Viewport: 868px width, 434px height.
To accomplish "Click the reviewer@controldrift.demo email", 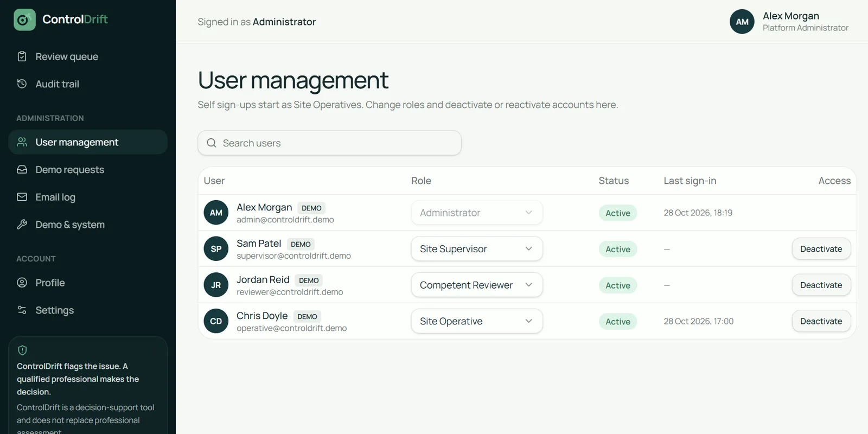I will tap(290, 292).
